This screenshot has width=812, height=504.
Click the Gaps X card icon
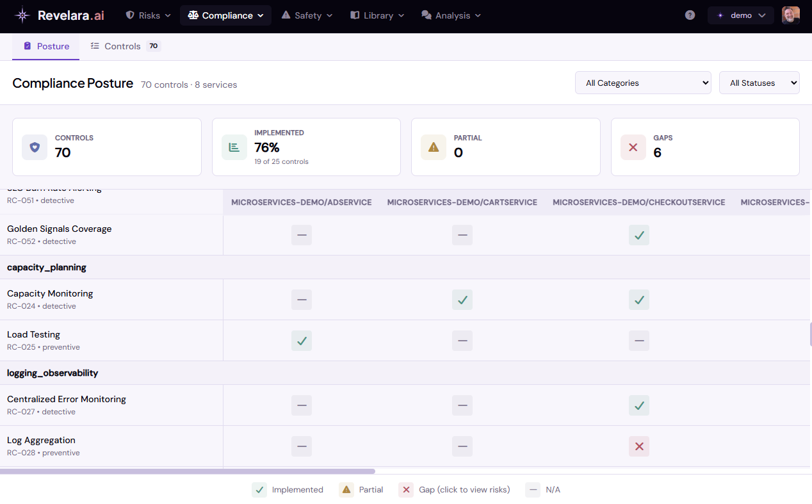pos(633,147)
